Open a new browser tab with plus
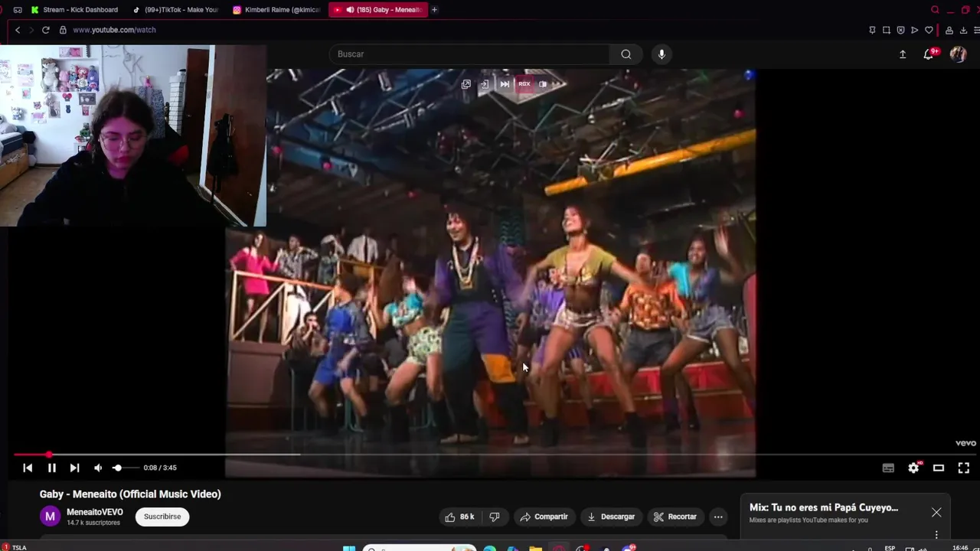The width and height of the screenshot is (980, 551). [434, 10]
